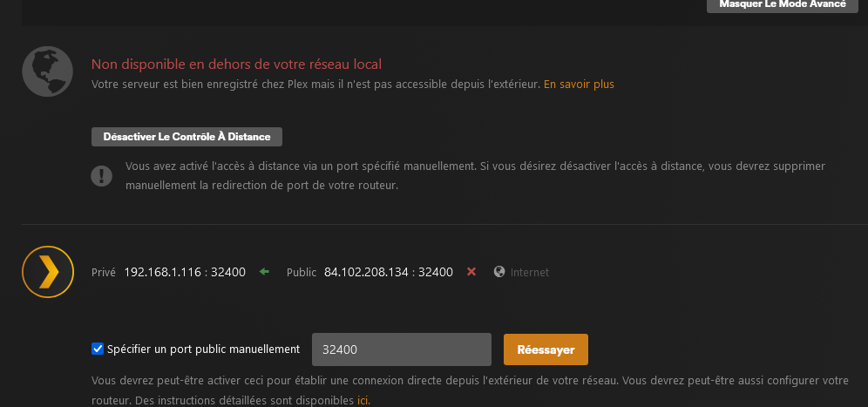Click the public port field showing 32400
Screen dimensions: 868x407
[x=402, y=349]
